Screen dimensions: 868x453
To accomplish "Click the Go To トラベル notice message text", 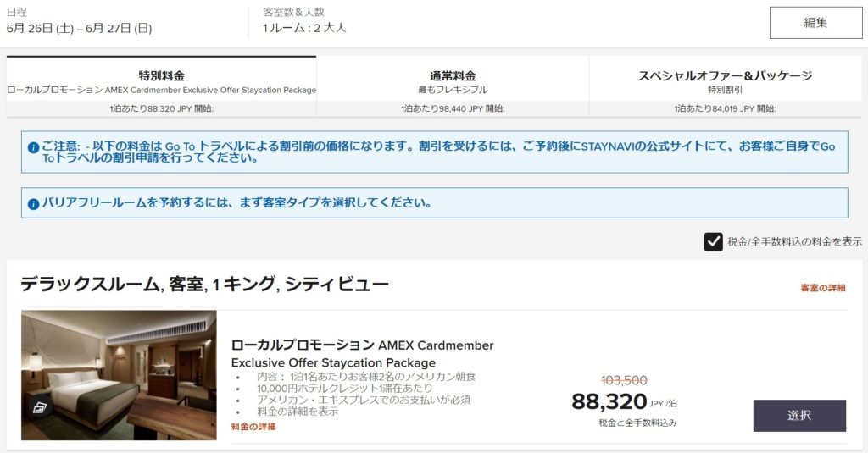I will pos(438,152).
